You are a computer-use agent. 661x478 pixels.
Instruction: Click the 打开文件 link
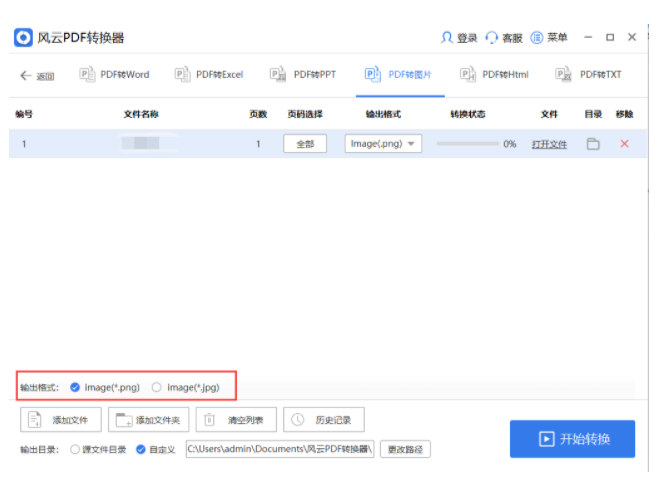(549, 145)
